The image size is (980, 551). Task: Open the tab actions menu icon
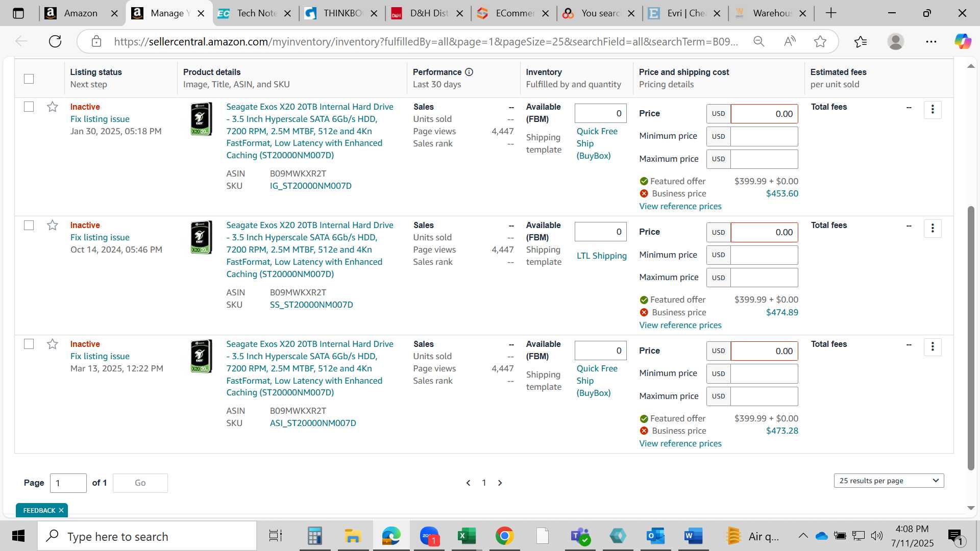point(18,13)
